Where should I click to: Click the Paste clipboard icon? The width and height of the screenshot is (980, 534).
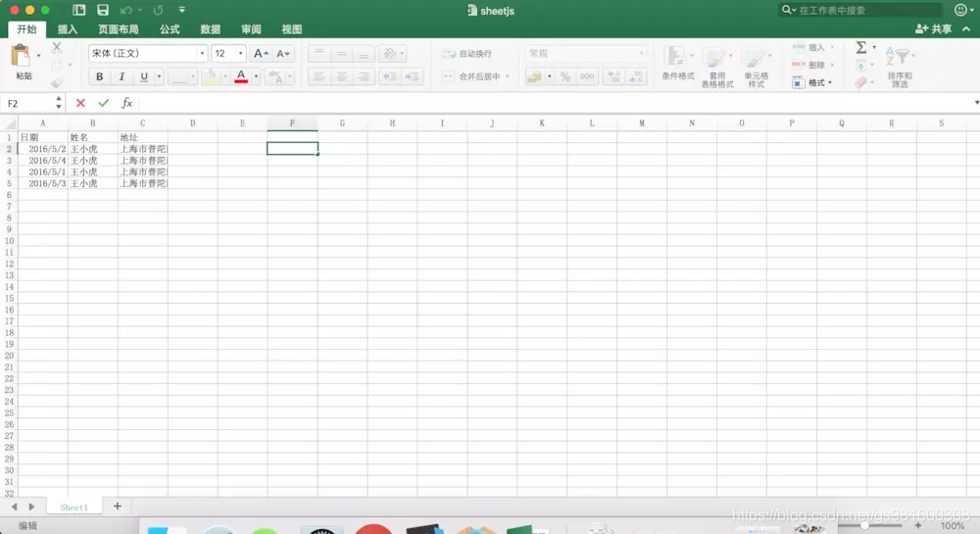pyautogui.click(x=21, y=56)
